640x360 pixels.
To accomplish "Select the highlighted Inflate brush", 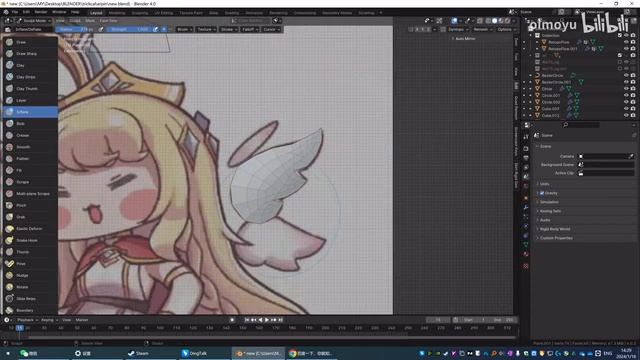I will click(x=31, y=112).
